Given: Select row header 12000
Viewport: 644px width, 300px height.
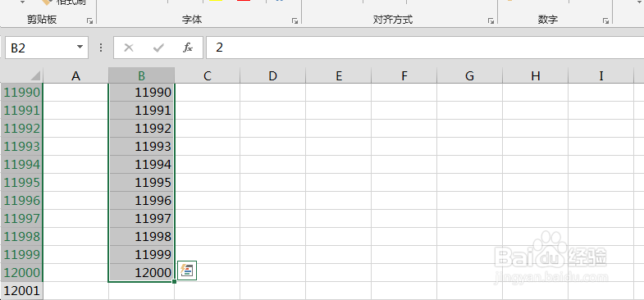Looking at the screenshot, I should click(21, 273).
